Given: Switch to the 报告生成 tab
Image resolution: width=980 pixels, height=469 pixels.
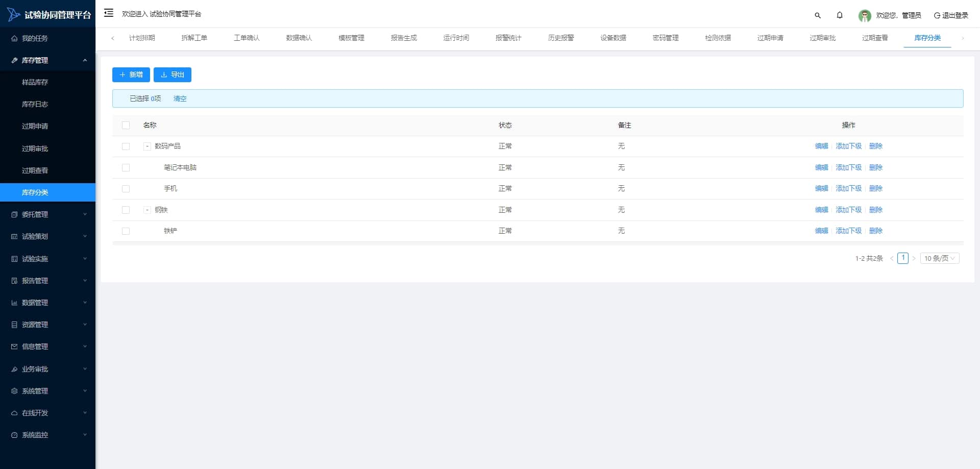Looking at the screenshot, I should coord(404,38).
